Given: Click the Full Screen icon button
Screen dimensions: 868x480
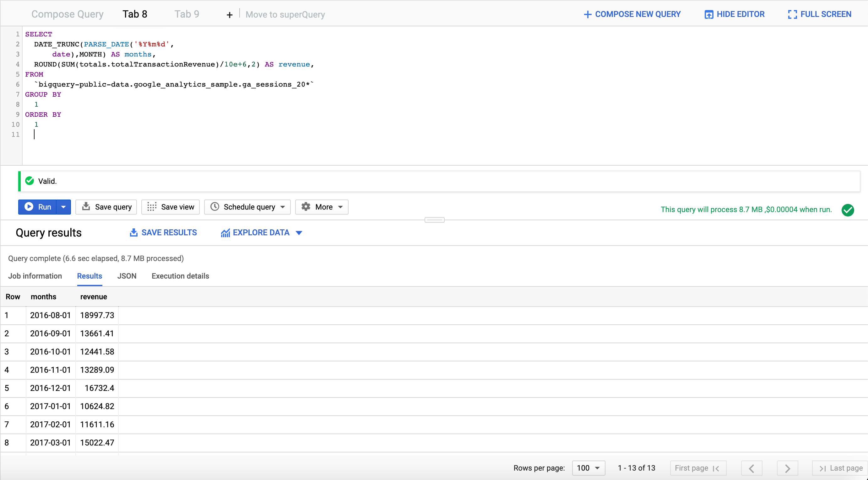Looking at the screenshot, I should point(792,14).
